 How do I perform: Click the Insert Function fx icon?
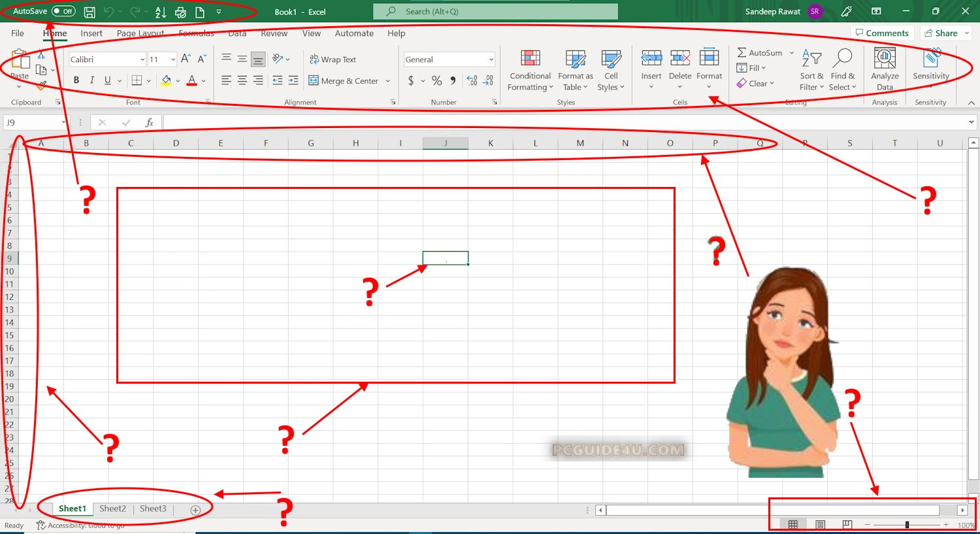pyautogui.click(x=149, y=122)
